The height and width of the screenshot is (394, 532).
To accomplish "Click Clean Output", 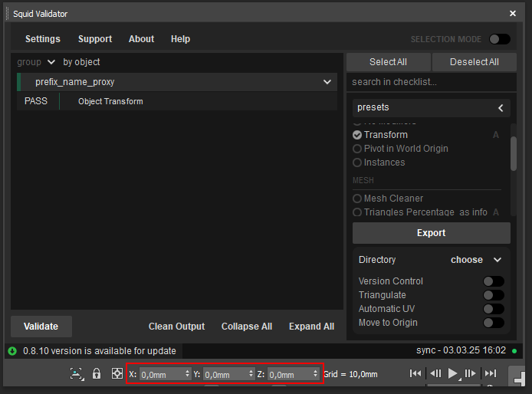I will [x=176, y=327].
